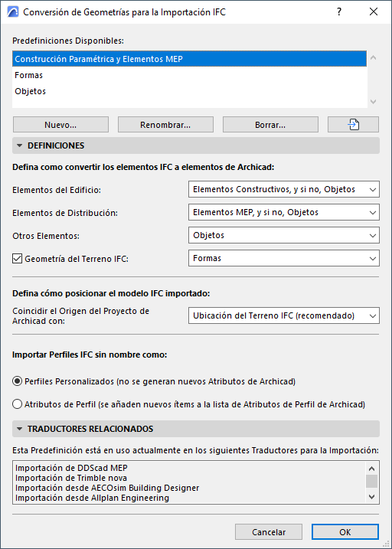Select 'Construcción Paramétrica y Elementos MEP' preset
The width and height of the screenshot is (392, 549).
pos(189,59)
